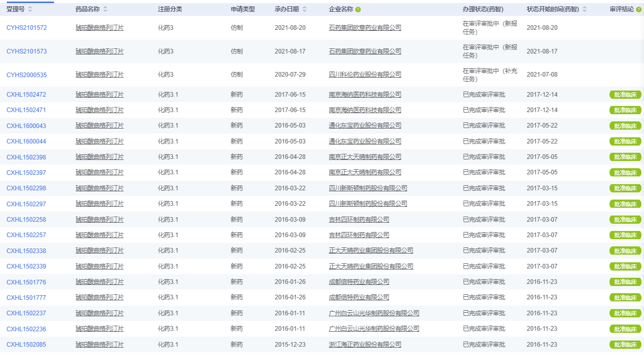The width and height of the screenshot is (644, 358).
Task: Click company link in CXHL1600044 row
Action: pos(365,141)
